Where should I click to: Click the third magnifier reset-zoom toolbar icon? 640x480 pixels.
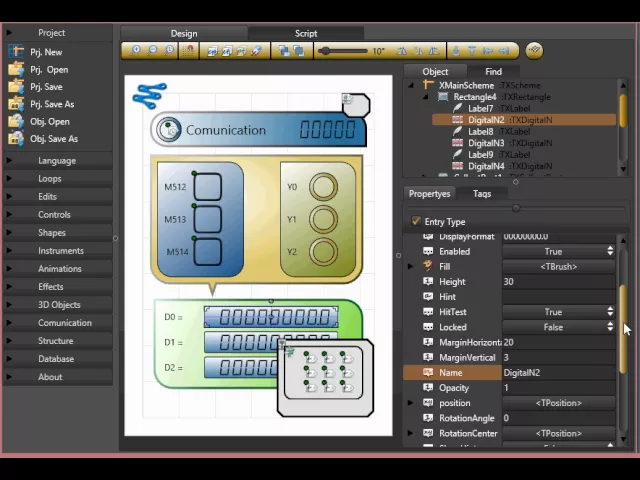(x=169, y=51)
